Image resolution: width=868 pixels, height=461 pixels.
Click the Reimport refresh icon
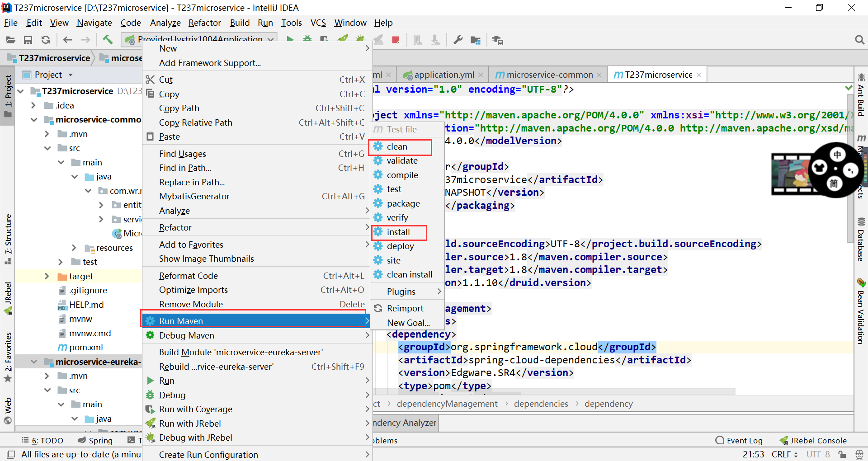[378, 308]
